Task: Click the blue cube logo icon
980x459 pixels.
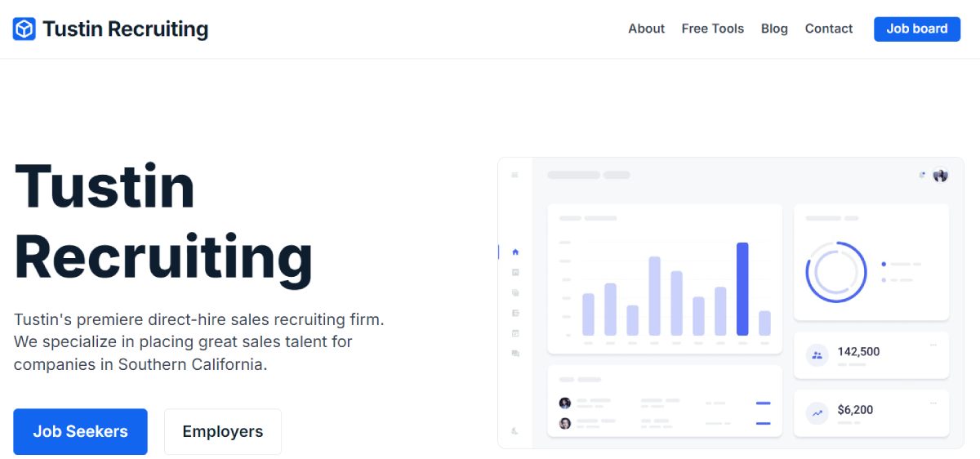Action: [24, 29]
